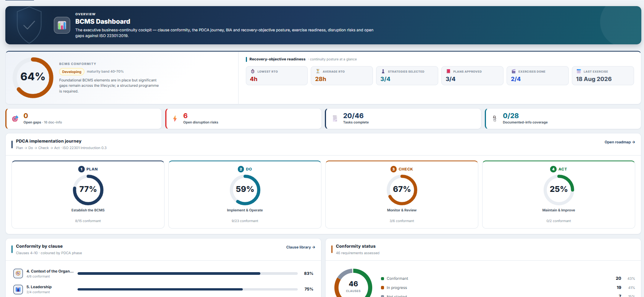Viewport: 644px width, 297px height.
Task: Click the 'Monitor & Review' label
Action: point(402,210)
